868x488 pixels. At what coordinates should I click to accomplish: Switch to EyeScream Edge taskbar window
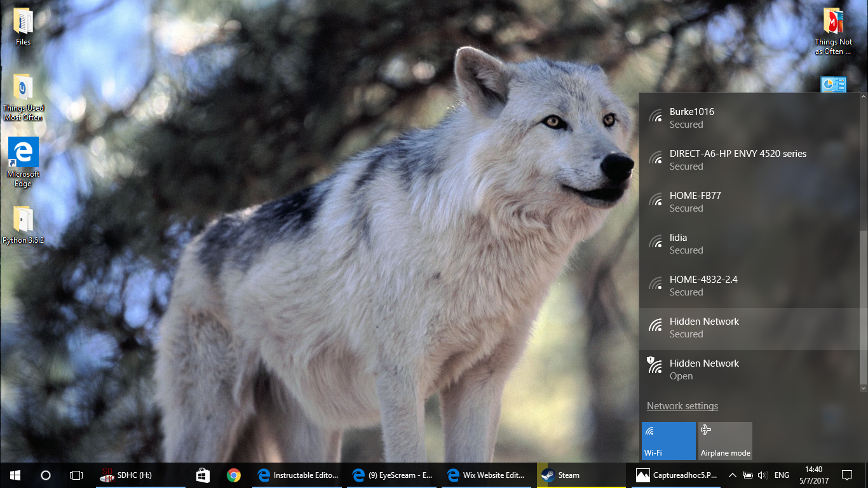click(x=391, y=475)
